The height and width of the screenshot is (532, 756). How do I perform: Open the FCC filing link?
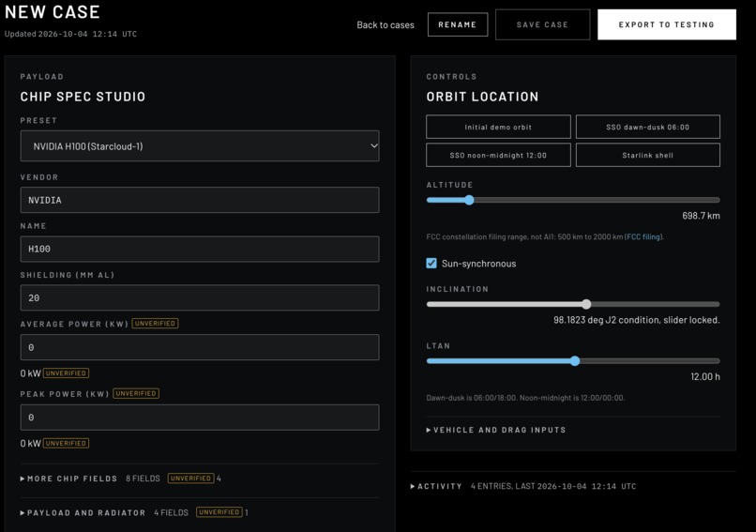click(x=643, y=236)
